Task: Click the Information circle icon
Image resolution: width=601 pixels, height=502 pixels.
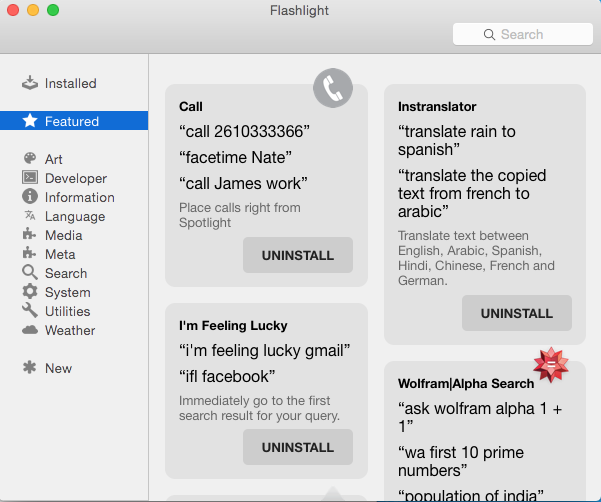Action: click(x=30, y=196)
